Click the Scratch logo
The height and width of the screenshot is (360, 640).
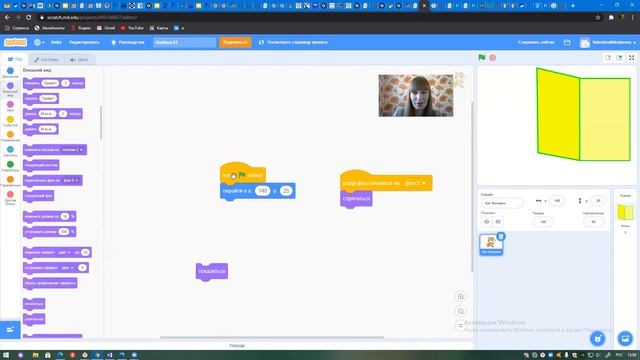coord(16,42)
